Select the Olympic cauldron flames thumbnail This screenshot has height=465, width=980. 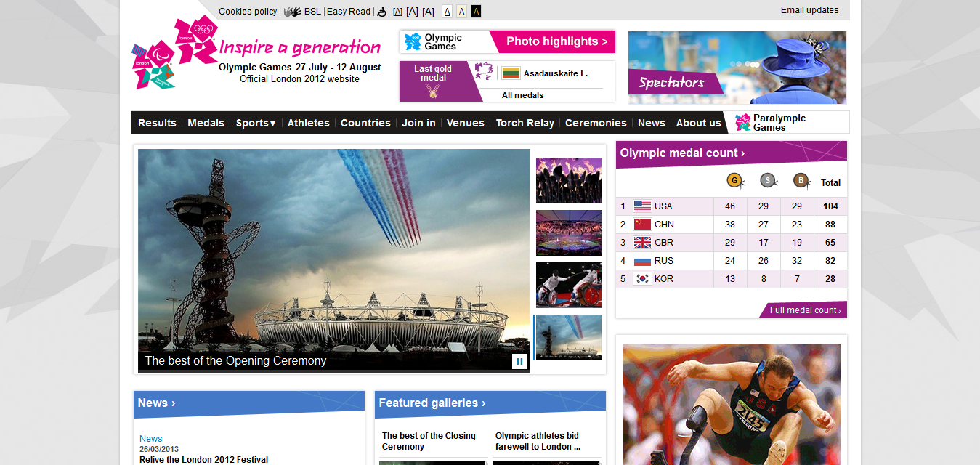click(x=569, y=180)
